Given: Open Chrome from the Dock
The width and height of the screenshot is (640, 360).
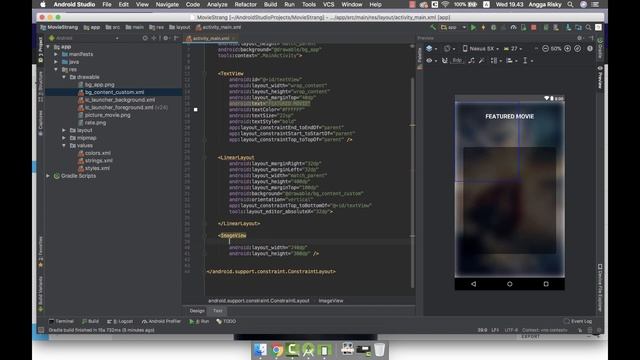Looking at the screenshot, I should click(x=277, y=350).
